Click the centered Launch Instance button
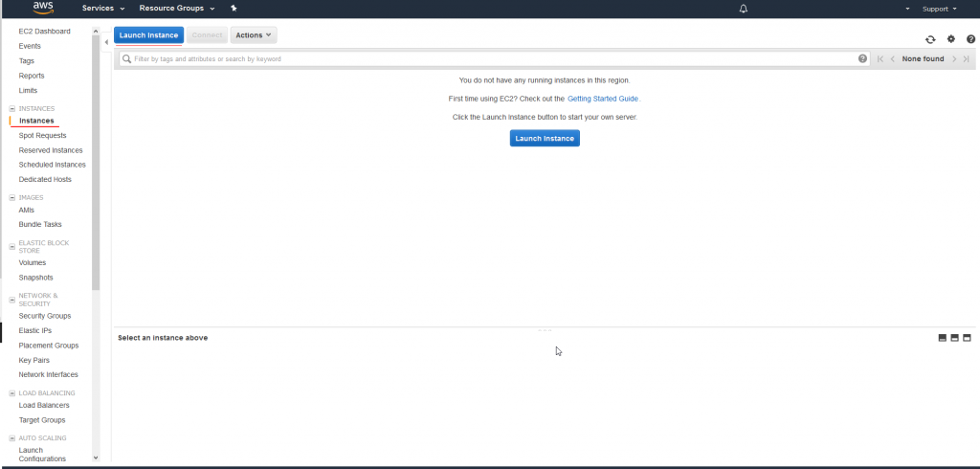The width and height of the screenshot is (980, 469). (x=545, y=138)
